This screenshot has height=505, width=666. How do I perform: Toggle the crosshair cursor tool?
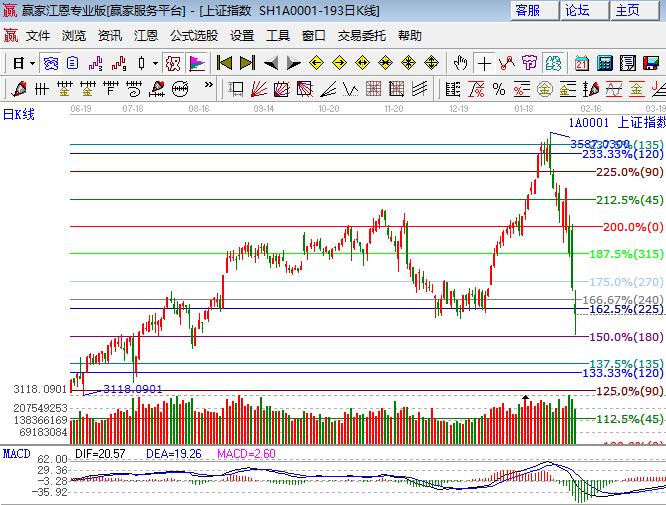pos(484,63)
